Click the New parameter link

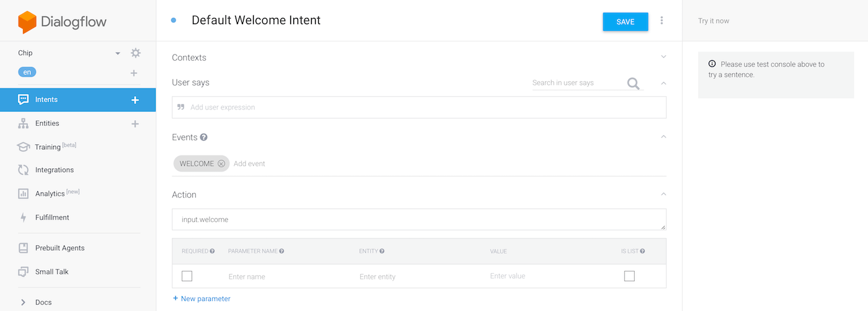[201, 299]
